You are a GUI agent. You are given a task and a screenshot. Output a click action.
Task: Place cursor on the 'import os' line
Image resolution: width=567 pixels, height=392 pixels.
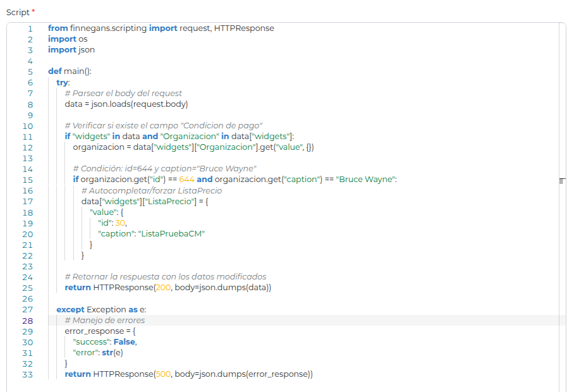tap(67, 39)
